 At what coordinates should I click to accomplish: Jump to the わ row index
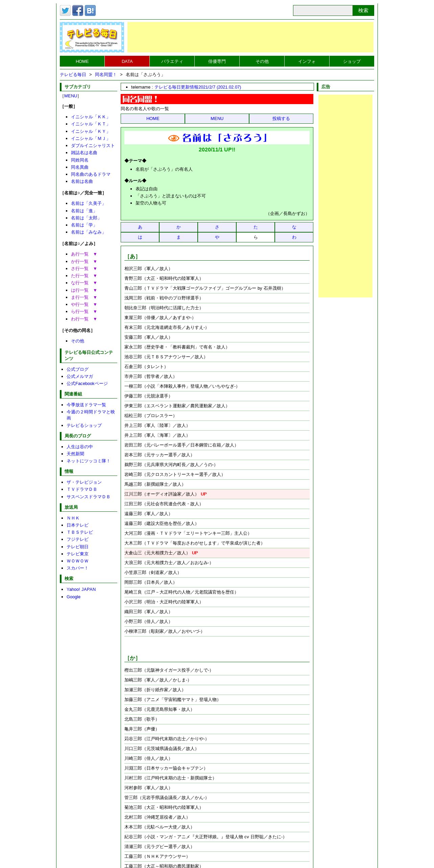point(294,237)
